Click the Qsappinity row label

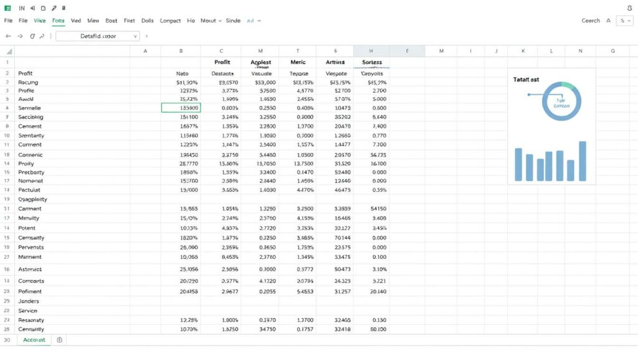pyautogui.click(x=32, y=200)
